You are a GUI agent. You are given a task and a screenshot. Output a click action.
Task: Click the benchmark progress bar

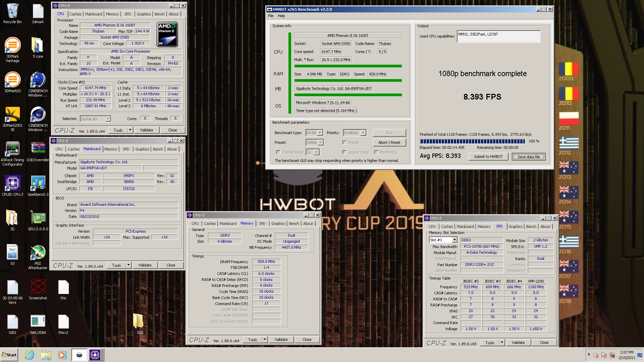click(472, 141)
